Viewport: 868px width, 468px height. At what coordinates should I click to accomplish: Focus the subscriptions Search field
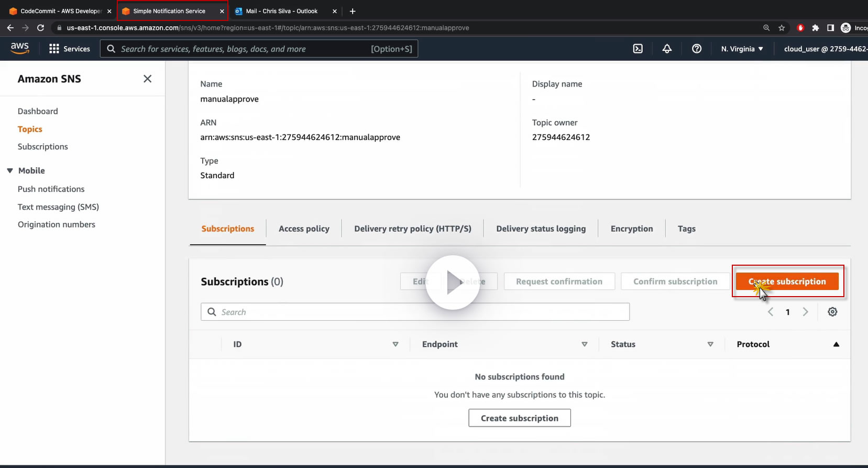pyautogui.click(x=415, y=312)
